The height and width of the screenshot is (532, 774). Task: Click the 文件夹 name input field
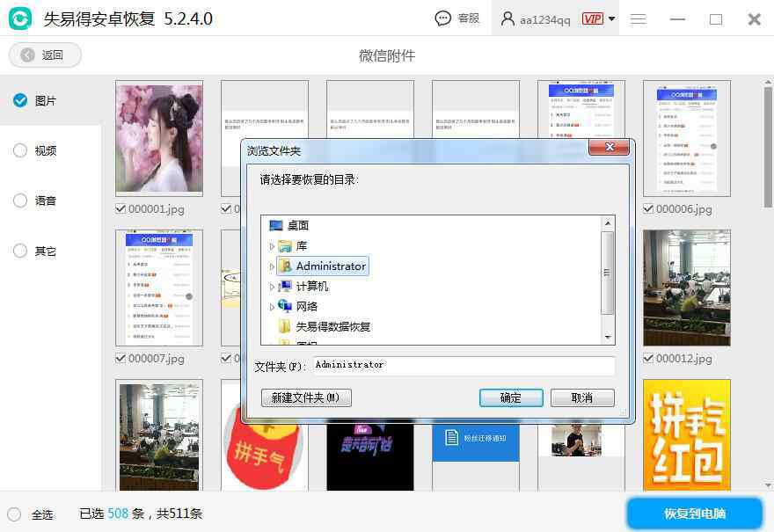coord(464,366)
